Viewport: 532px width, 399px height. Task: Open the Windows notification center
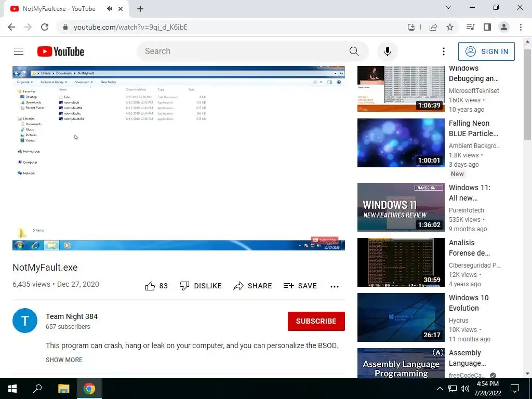(x=515, y=389)
